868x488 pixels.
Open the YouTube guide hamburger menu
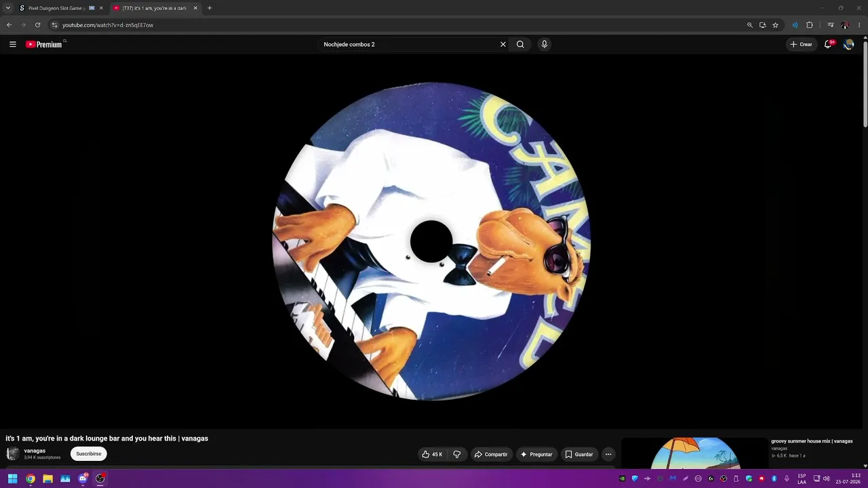coord(12,44)
